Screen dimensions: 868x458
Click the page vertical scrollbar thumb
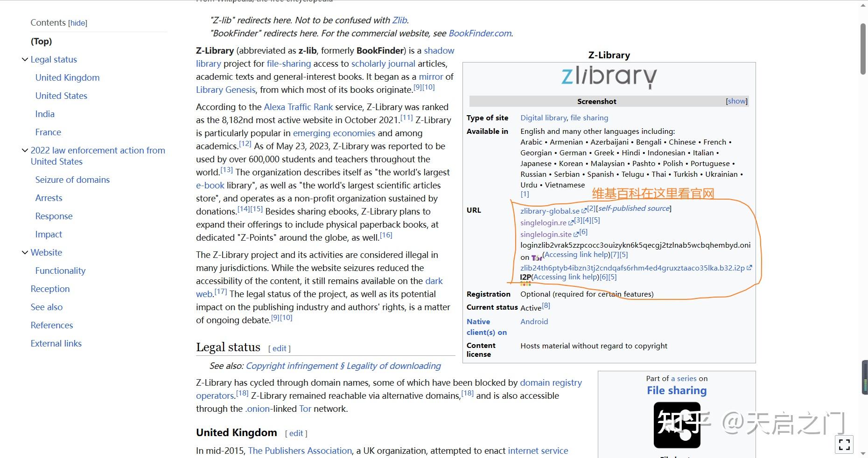863,49
